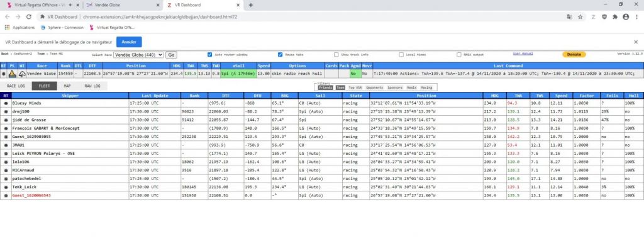Open router for patochebedel via RT icon
Viewport: 644px width, 238px height.
6,179
